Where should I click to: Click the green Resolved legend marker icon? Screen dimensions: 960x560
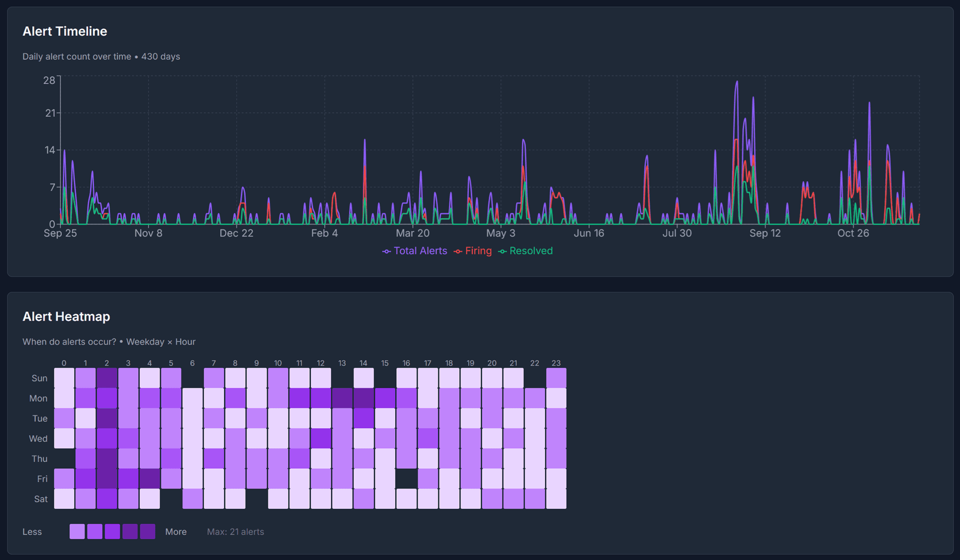pos(502,251)
